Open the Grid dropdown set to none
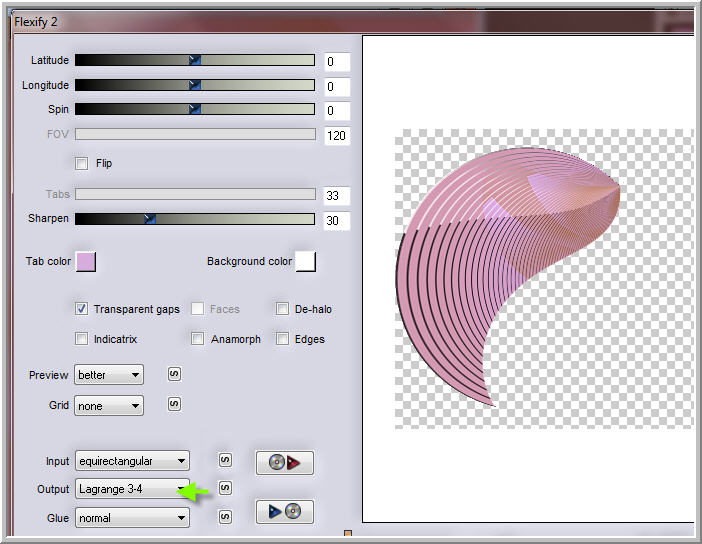Image resolution: width=702 pixels, height=544 pixels. pyautogui.click(x=109, y=406)
